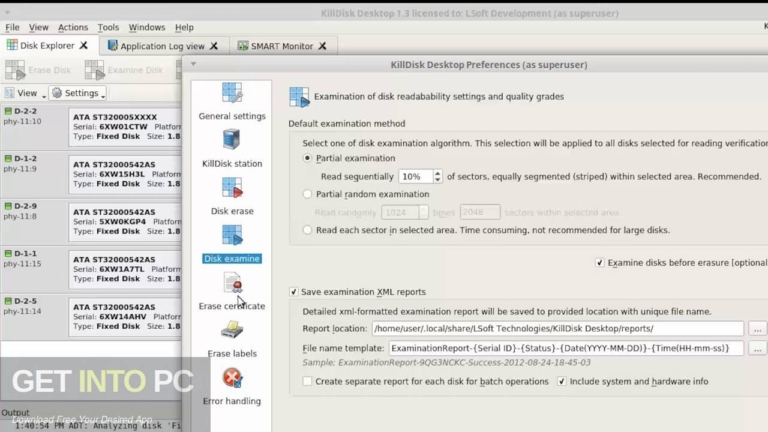
Task: Click status icon of disk D-1-1
Action: point(8,254)
